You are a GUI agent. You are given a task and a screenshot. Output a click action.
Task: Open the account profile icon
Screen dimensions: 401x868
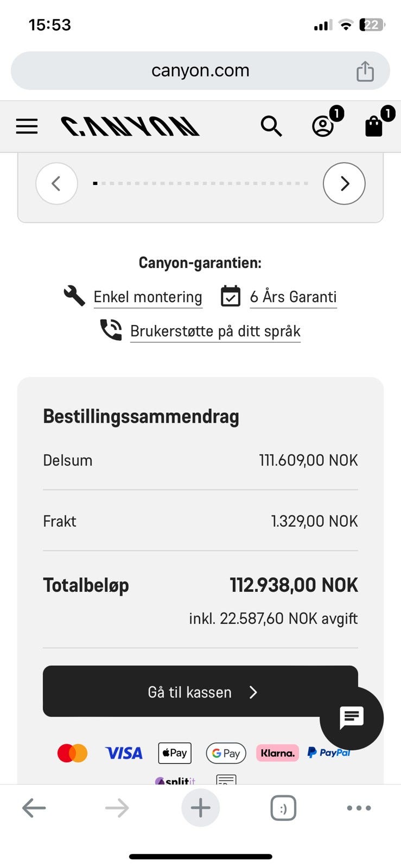pyautogui.click(x=323, y=127)
